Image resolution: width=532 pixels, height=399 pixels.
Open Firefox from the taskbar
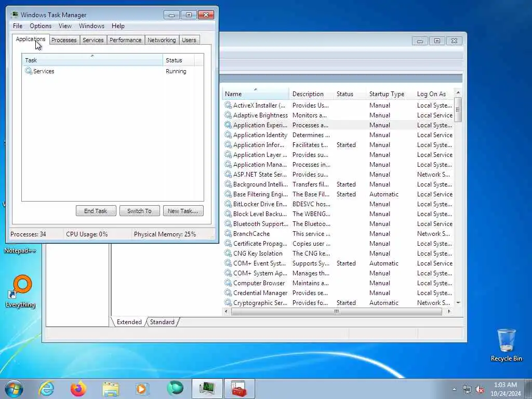click(x=78, y=389)
